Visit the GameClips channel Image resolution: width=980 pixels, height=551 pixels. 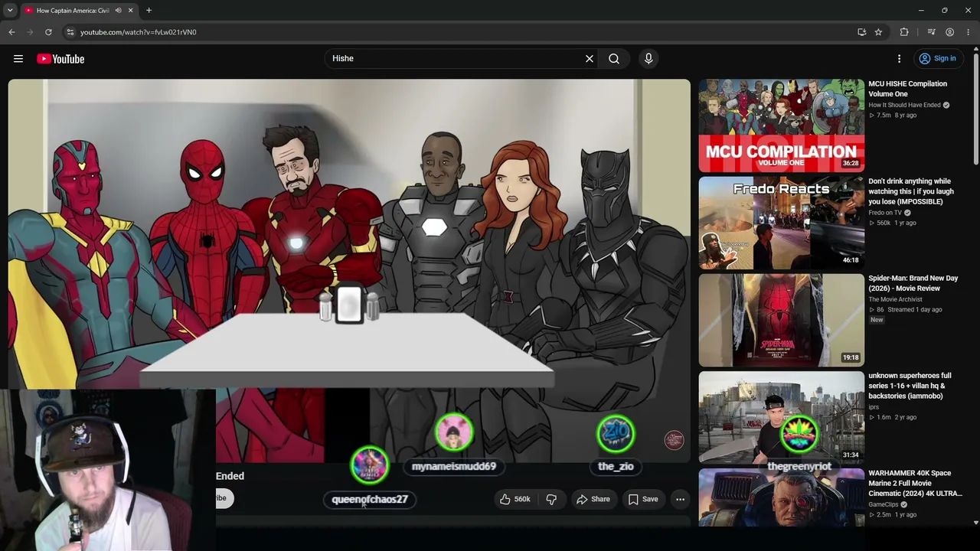coord(884,504)
